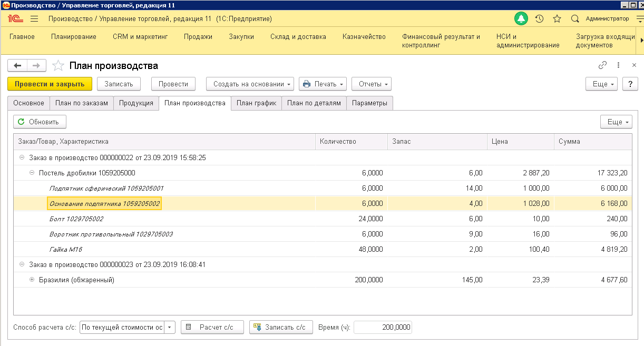
Task: Click the 1C logo icon
Action: [x=14, y=19]
